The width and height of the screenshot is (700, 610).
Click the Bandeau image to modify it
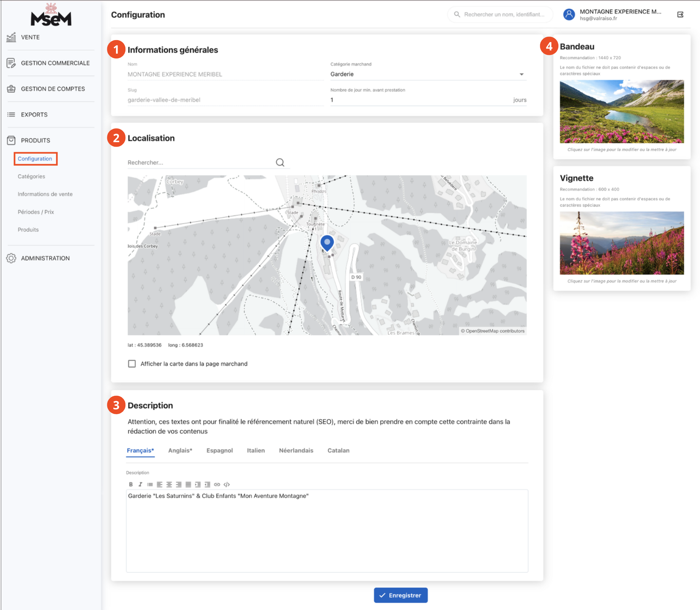point(621,111)
